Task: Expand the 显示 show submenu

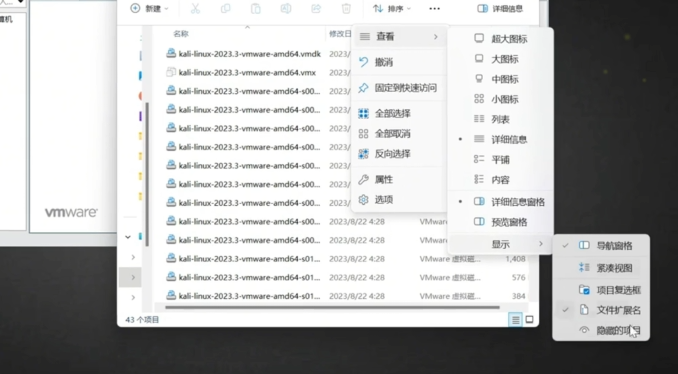Action: 501,244
